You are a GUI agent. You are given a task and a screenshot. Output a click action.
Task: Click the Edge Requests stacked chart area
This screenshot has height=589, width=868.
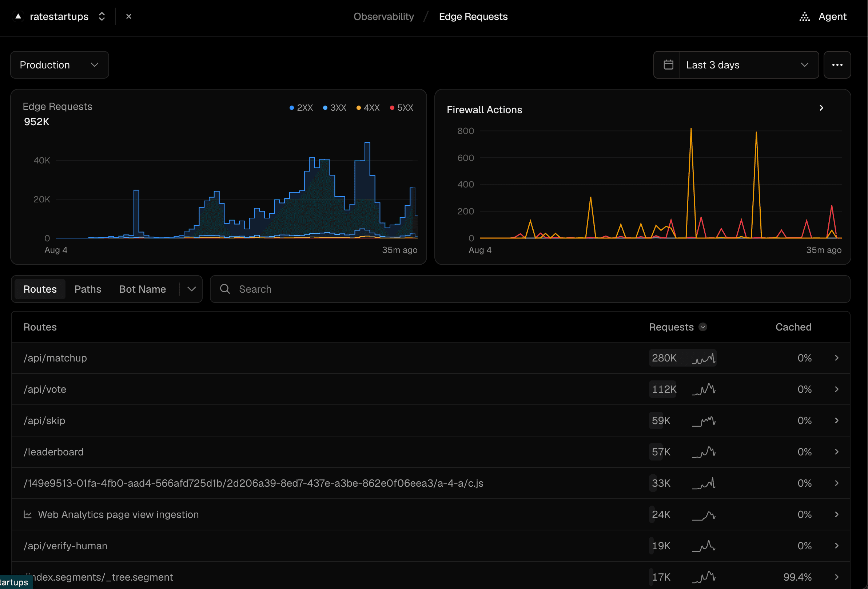click(236, 190)
